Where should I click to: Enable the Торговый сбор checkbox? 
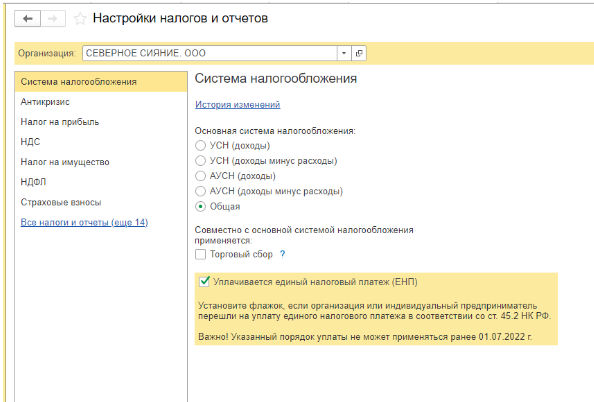200,254
